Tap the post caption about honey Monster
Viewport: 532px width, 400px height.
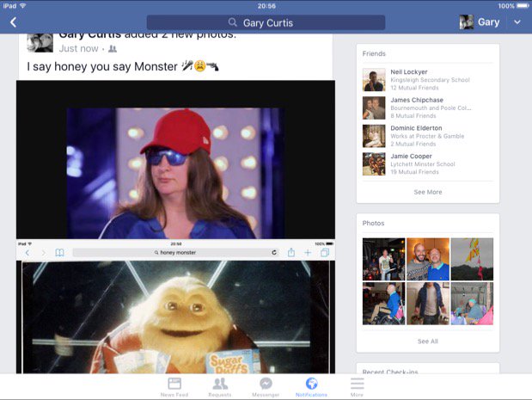click(x=123, y=66)
